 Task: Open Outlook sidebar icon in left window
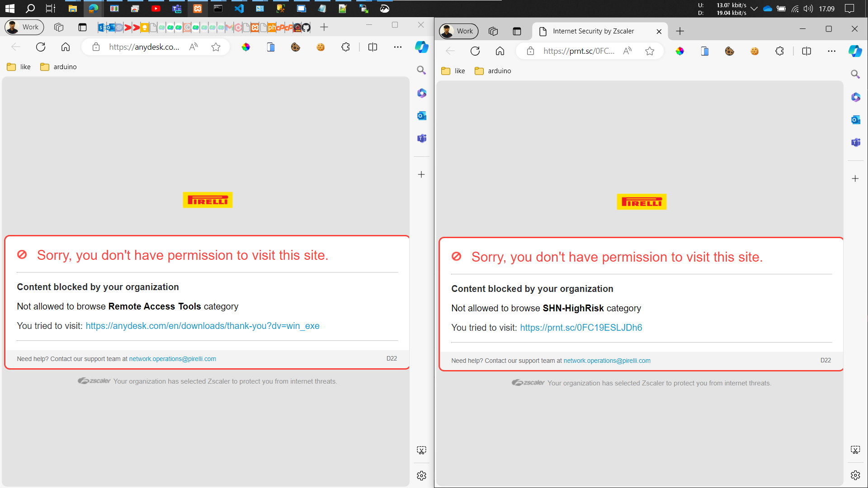[421, 116]
